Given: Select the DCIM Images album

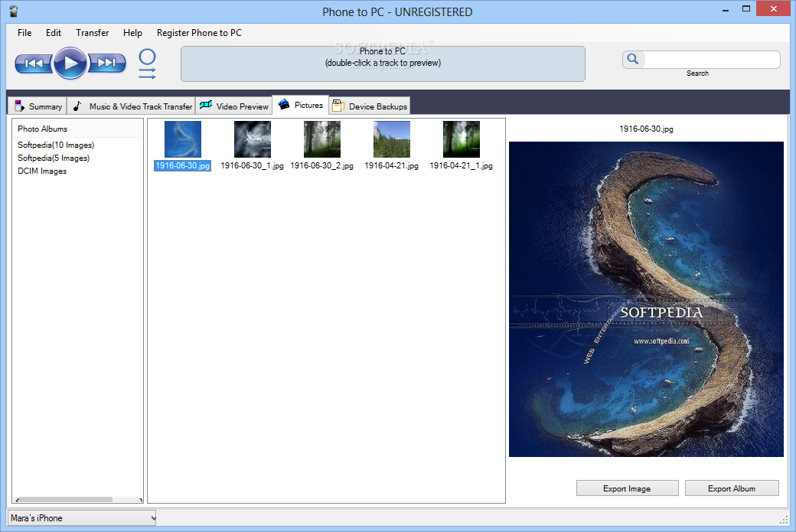Looking at the screenshot, I should coord(42,171).
